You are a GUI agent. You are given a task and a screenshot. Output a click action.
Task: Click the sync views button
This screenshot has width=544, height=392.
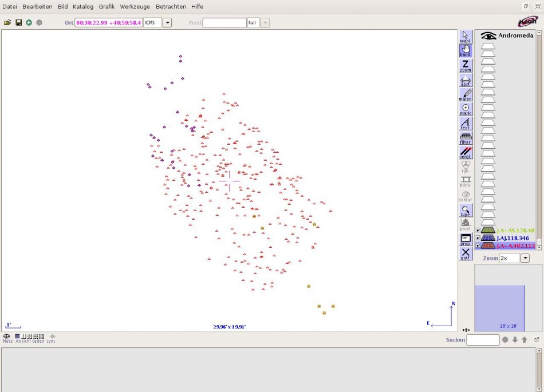[x=52, y=338]
